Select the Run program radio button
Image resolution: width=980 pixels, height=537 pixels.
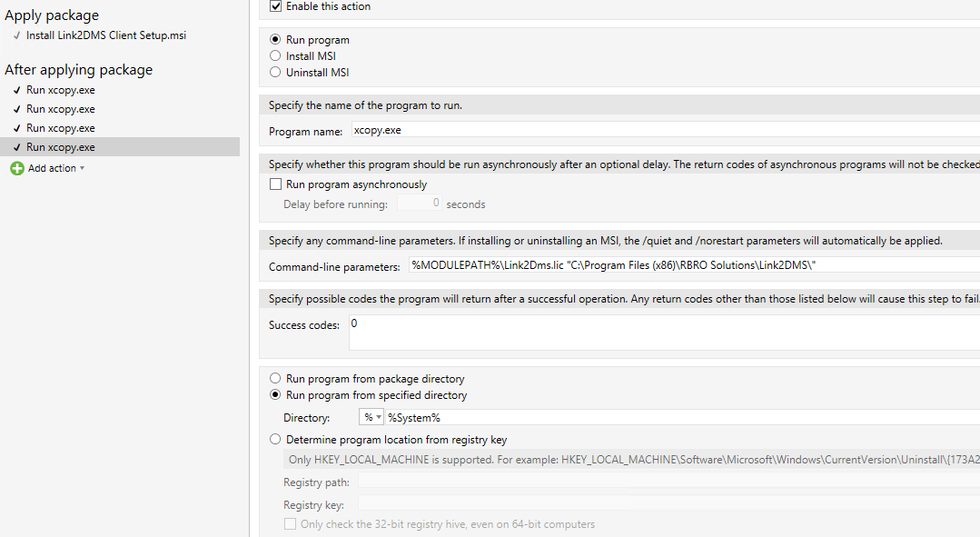[275, 39]
